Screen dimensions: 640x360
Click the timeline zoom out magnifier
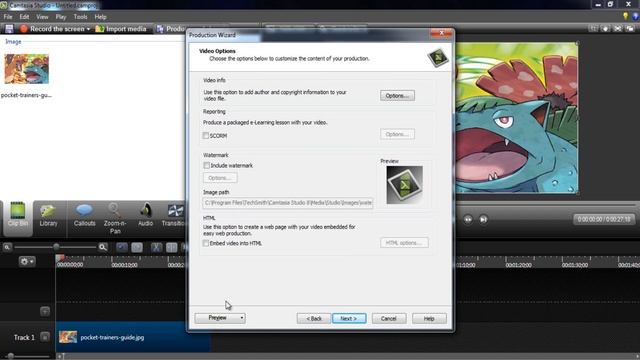click(x=7, y=247)
